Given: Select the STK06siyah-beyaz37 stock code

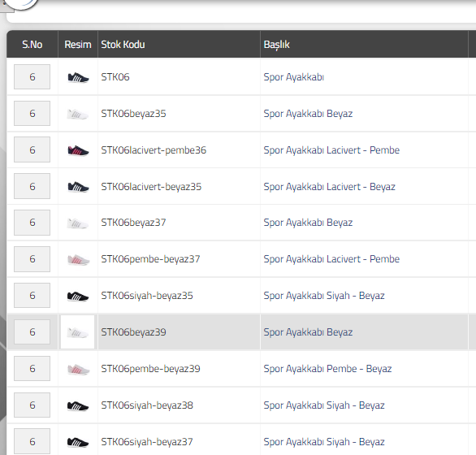Looking at the screenshot, I should click(x=147, y=442).
